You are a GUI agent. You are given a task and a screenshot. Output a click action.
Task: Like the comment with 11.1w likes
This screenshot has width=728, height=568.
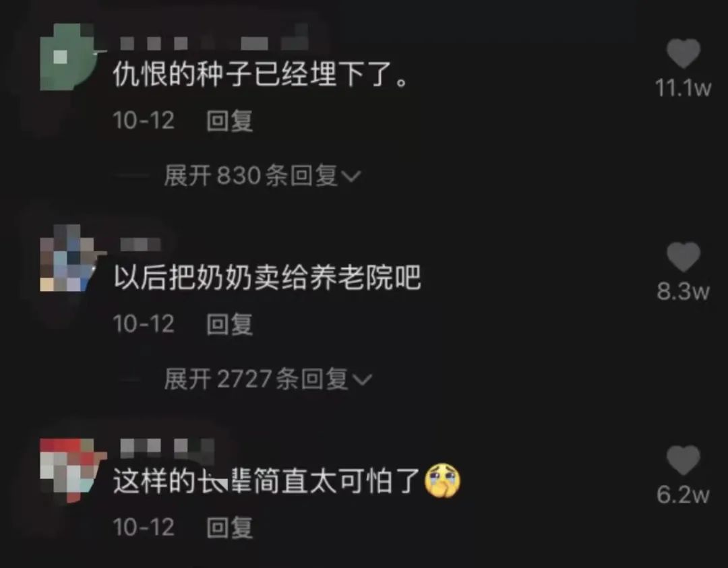(684, 53)
